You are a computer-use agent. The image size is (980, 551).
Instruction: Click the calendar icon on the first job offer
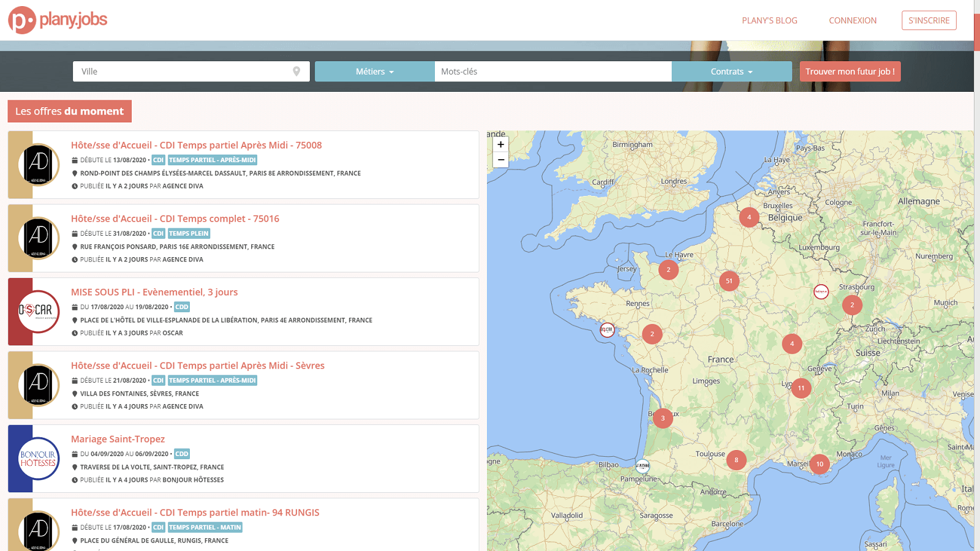pos(75,160)
